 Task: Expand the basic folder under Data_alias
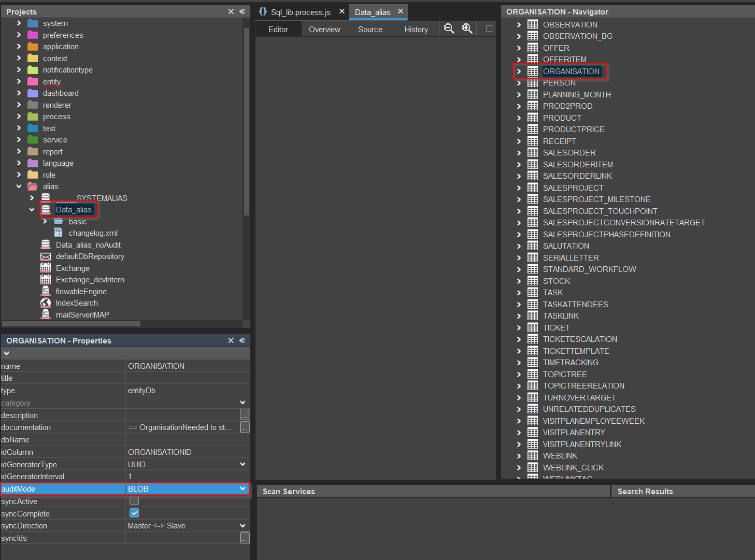pos(45,221)
